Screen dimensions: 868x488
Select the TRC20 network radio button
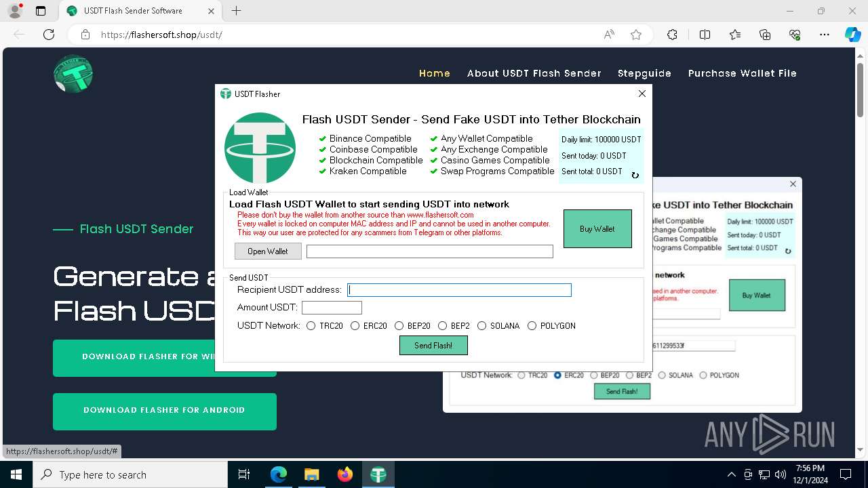click(x=311, y=326)
